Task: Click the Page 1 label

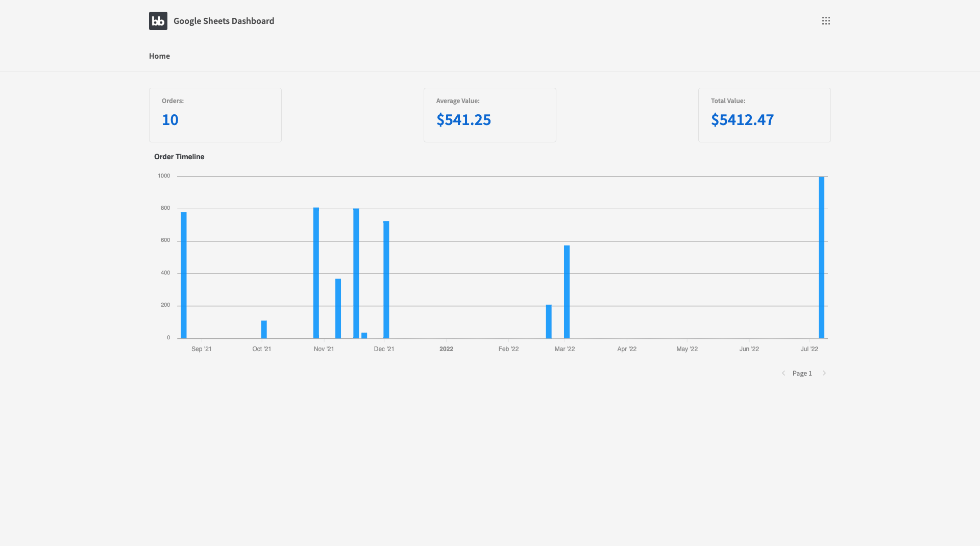Action: coord(802,373)
